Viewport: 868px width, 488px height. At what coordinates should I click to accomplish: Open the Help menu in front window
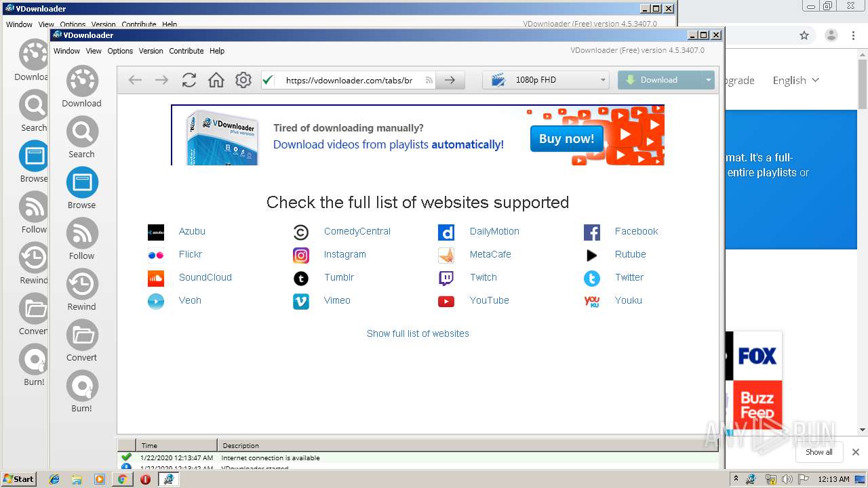217,51
